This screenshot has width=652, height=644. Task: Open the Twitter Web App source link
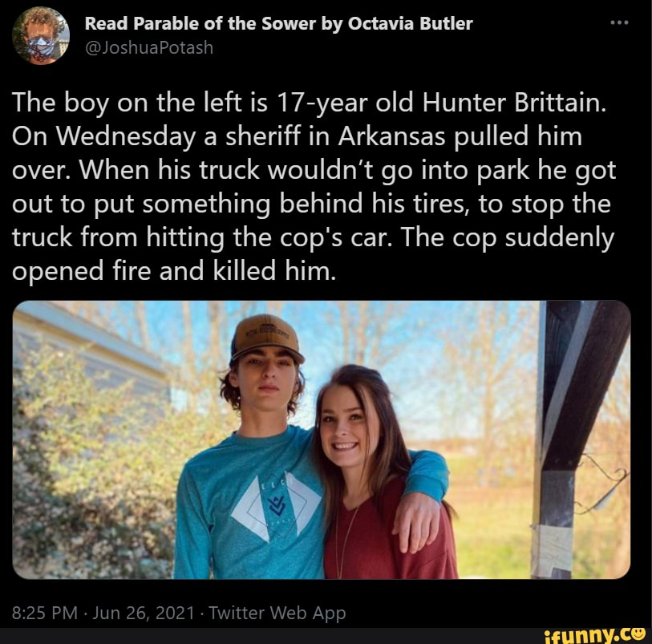click(x=277, y=614)
